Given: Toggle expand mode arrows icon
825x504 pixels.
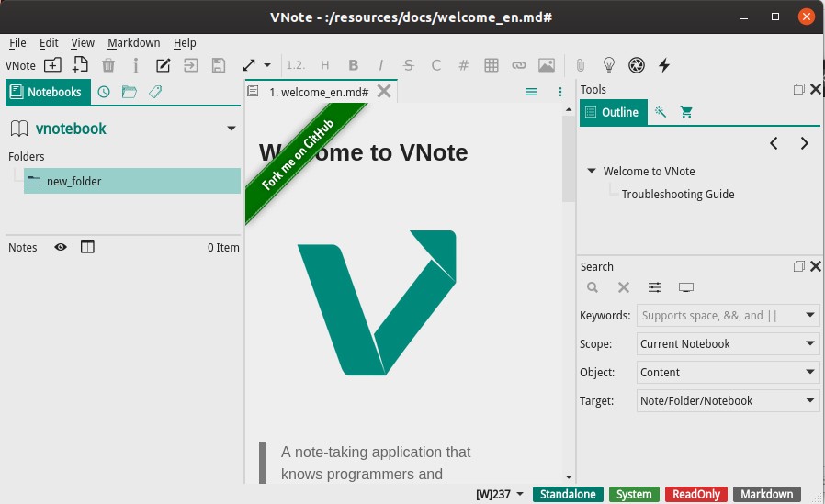Looking at the screenshot, I should tap(249, 65).
